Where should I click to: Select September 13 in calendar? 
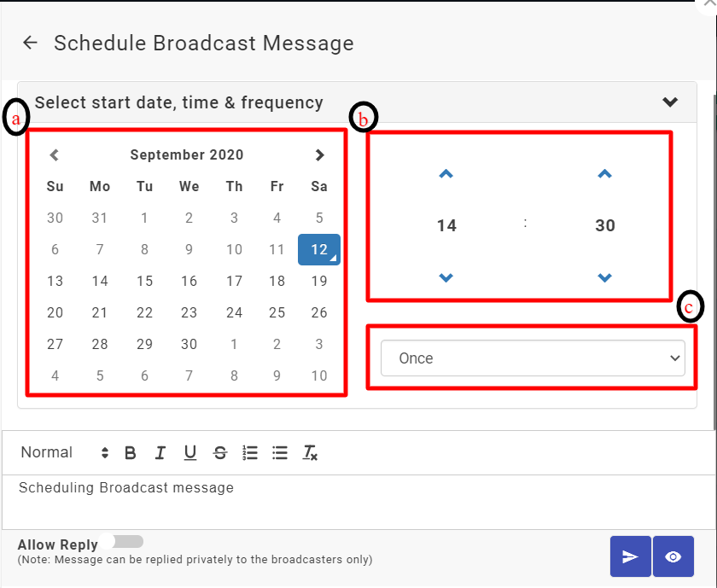[55, 281]
